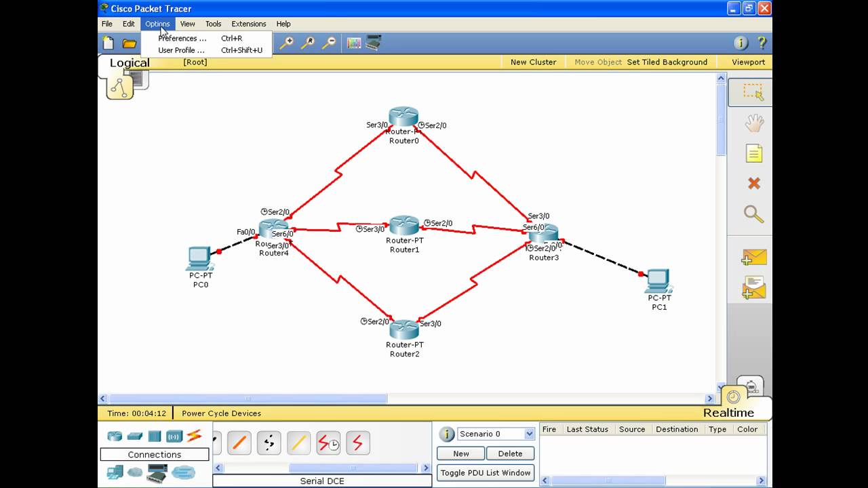
Task: Select the End Devices category icon
Action: point(115,472)
